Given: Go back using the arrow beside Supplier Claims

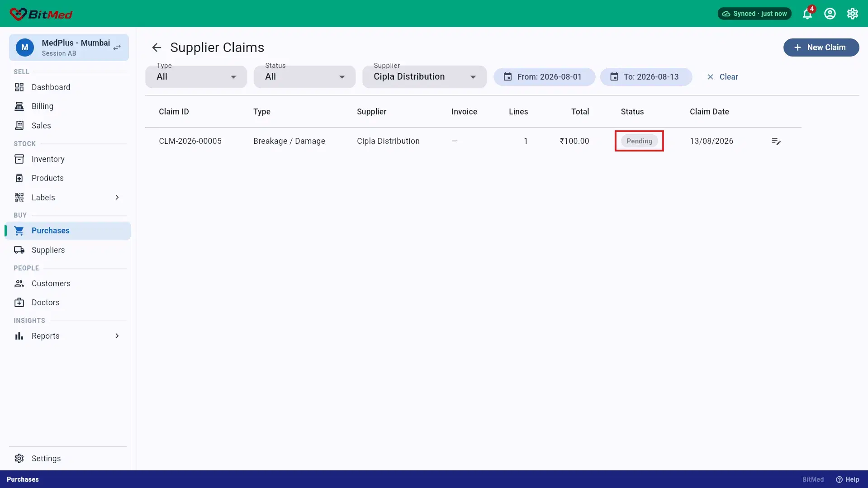Looking at the screenshot, I should tap(157, 47).
